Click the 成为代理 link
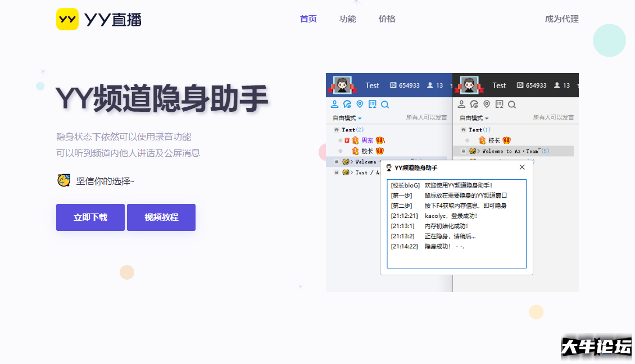Screen dimensions: 635x364 click(562, 19)
